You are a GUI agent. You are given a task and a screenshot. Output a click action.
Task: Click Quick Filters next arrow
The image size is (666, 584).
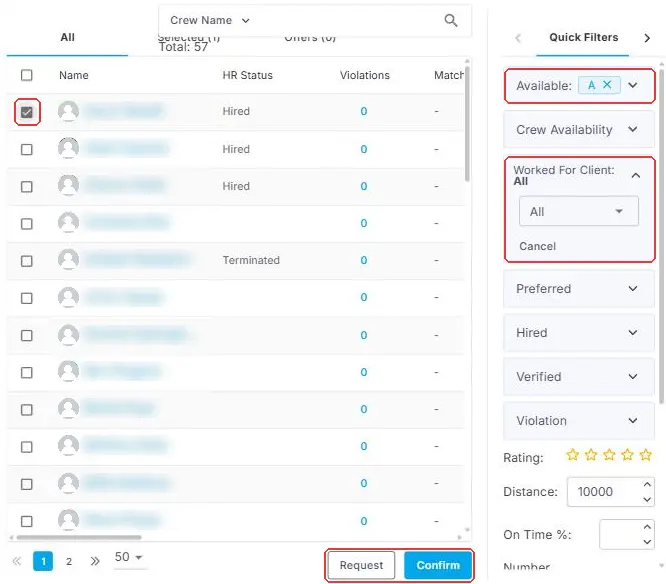point(647,38)
